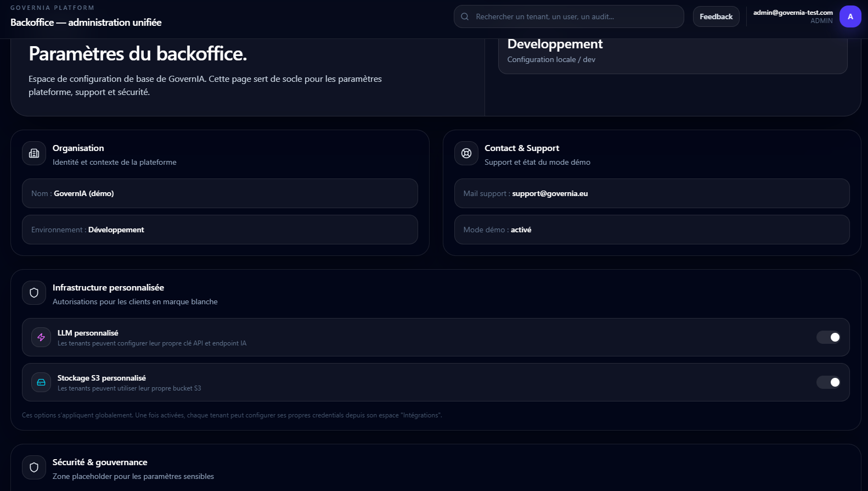Click the ADMIN role label
868x491 pixels.
pos(821,21)
